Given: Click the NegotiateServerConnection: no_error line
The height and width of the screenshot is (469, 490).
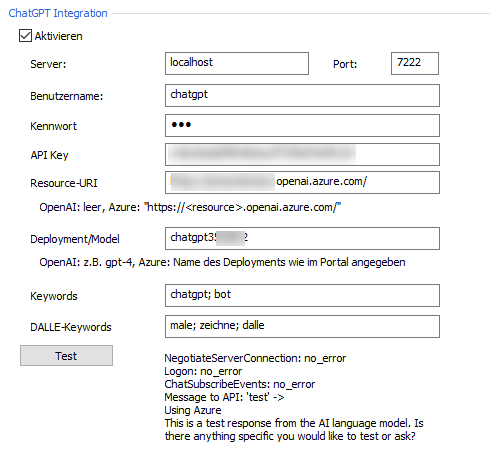Looking at the screenshot, I should (x=255, y=358).
